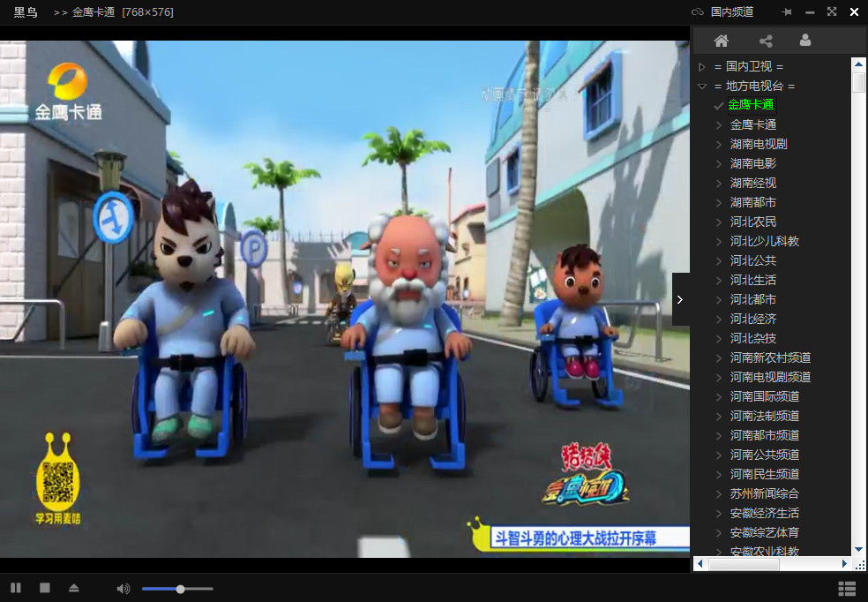868x602 pixels.
Task: Open the home icon in sidebar
Action: (x=721, y=41)
